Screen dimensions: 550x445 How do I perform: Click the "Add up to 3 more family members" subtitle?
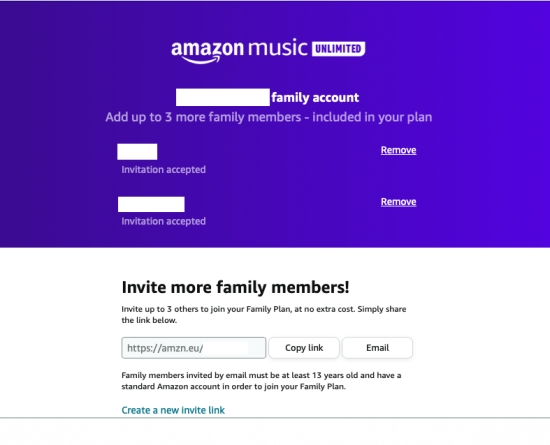269,117
